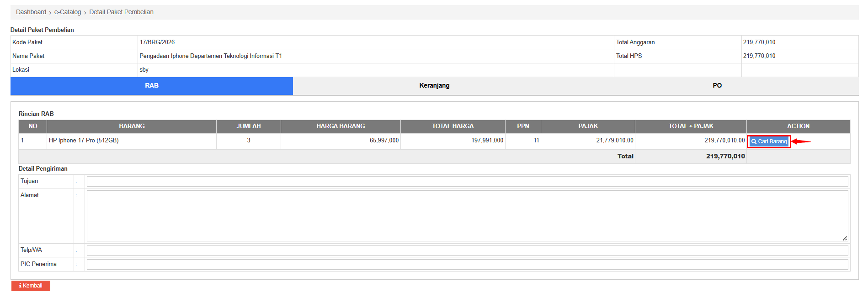Click the TOTAL + PAJAK column header
This screenshot has height=298, width=868.
691,126
